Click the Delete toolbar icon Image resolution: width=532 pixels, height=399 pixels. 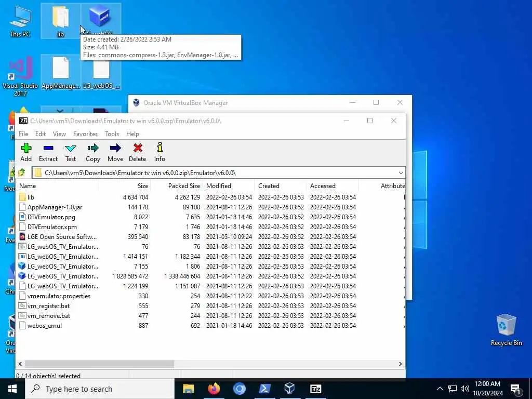[137, 152]
